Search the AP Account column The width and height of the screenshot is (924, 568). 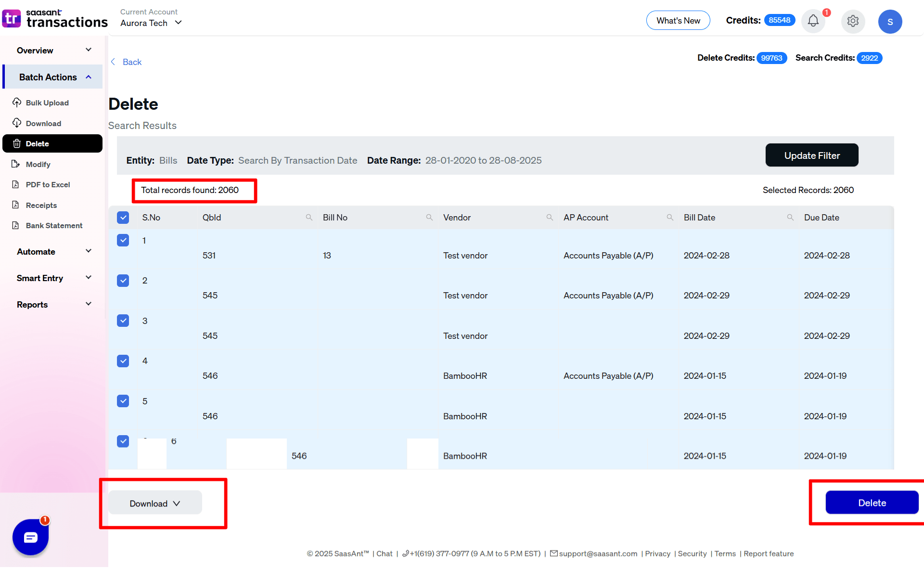click(x=670, y=218)
